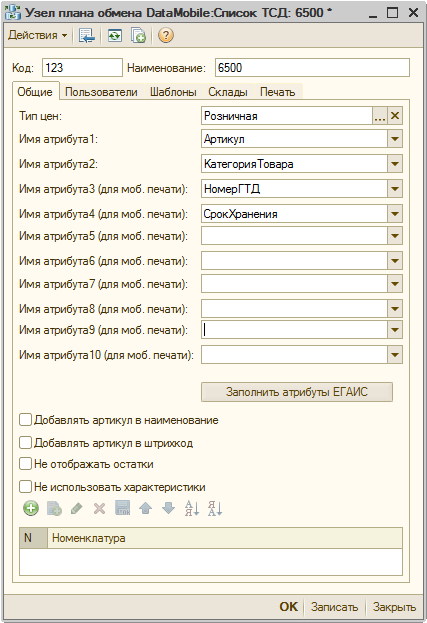This screenshot has height=623, width=427.
Task: Toggle Не отображать остатки checkbox
Action: coord(25,464)
